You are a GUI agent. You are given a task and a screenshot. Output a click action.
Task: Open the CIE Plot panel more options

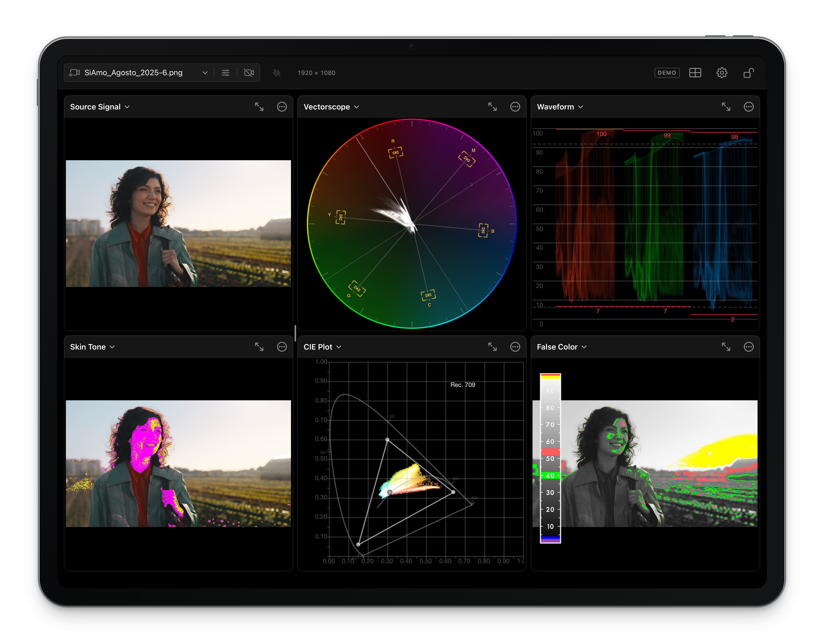515,347
